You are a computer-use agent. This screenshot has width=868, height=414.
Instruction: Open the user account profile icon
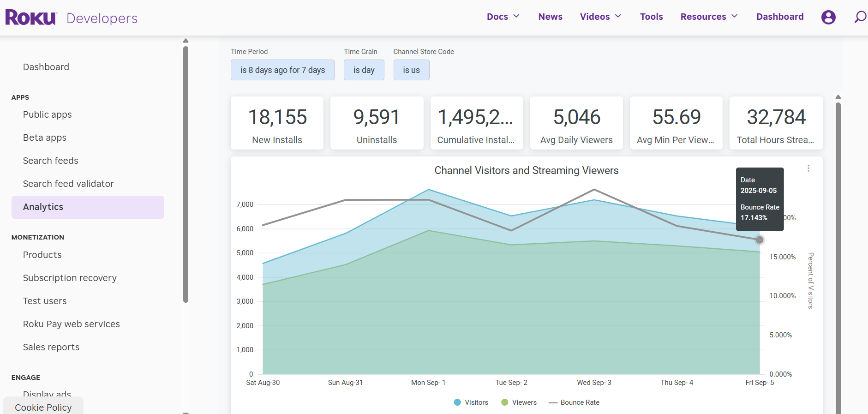[x=828, y=17]
